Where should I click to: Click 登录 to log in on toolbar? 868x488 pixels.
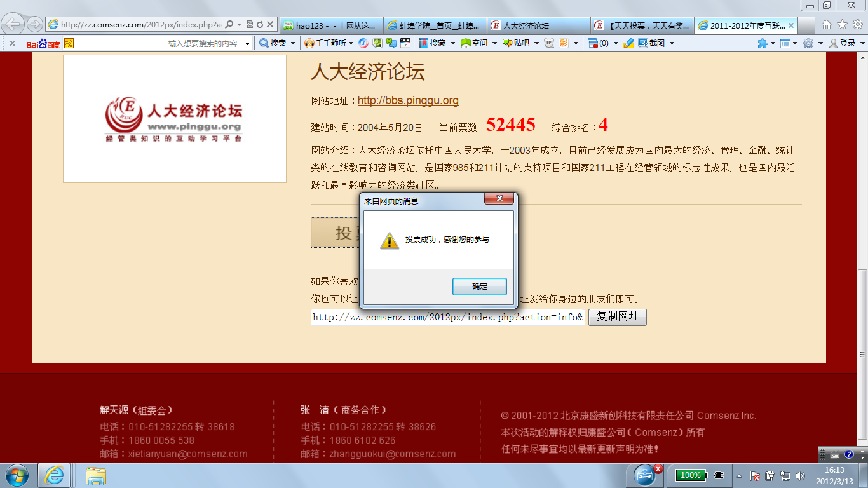(843, 43)
